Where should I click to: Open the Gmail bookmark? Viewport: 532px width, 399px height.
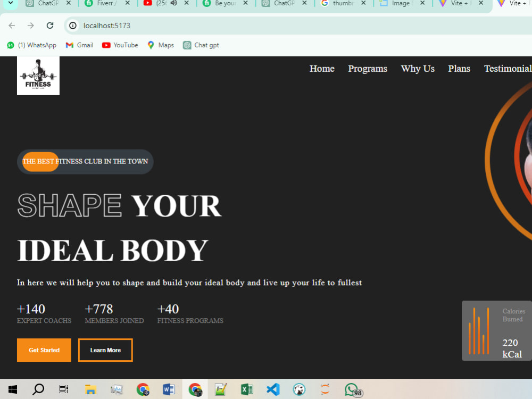tap(80, 45)
